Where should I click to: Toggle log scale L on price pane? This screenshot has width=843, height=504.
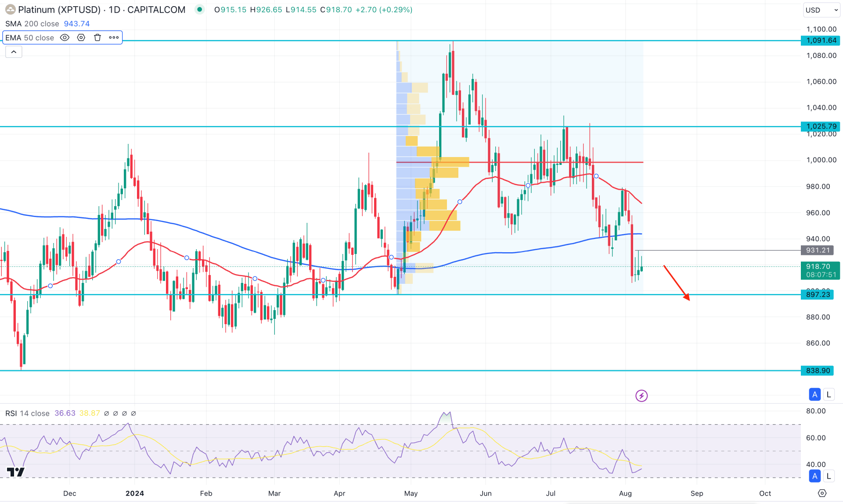click(x=829, y=394)
